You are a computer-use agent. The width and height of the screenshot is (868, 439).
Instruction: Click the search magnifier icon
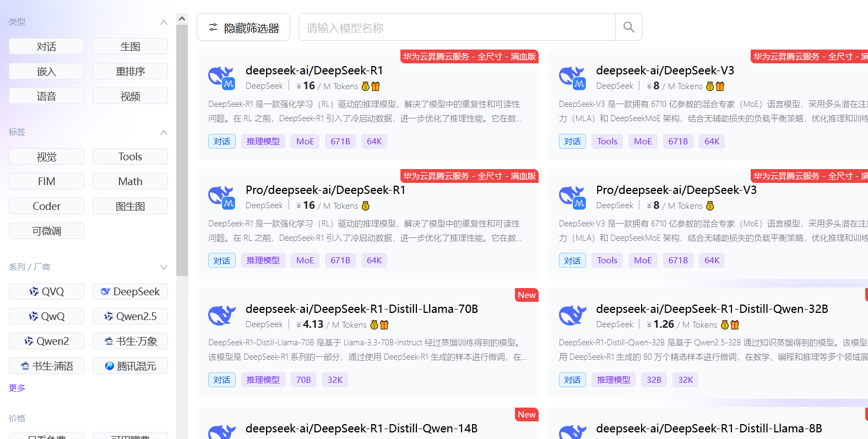[628, 27]
